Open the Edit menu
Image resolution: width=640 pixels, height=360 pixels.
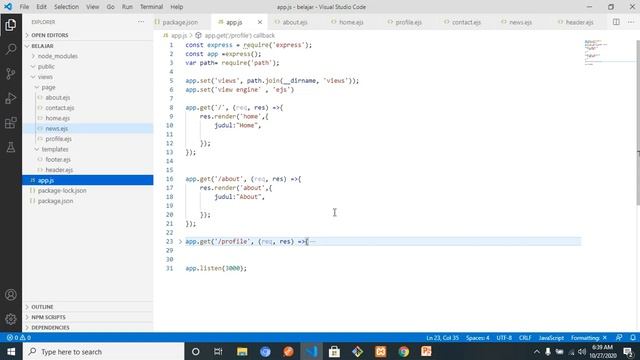pos(41,7)
